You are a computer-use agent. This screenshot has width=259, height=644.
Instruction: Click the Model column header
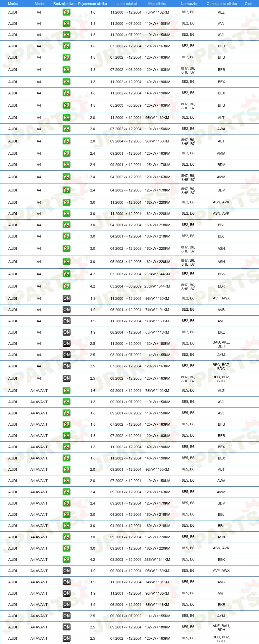click(39, 4)
